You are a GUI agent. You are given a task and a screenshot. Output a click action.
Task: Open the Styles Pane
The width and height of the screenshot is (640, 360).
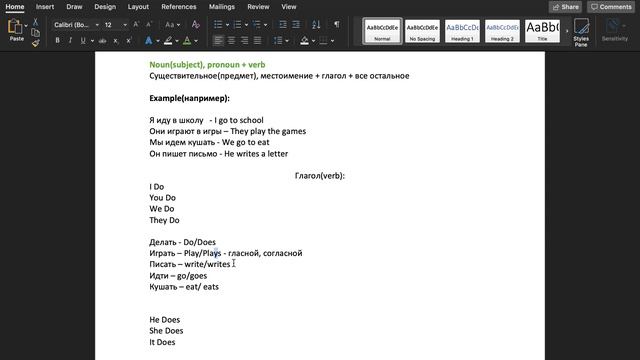pos(581,32)
